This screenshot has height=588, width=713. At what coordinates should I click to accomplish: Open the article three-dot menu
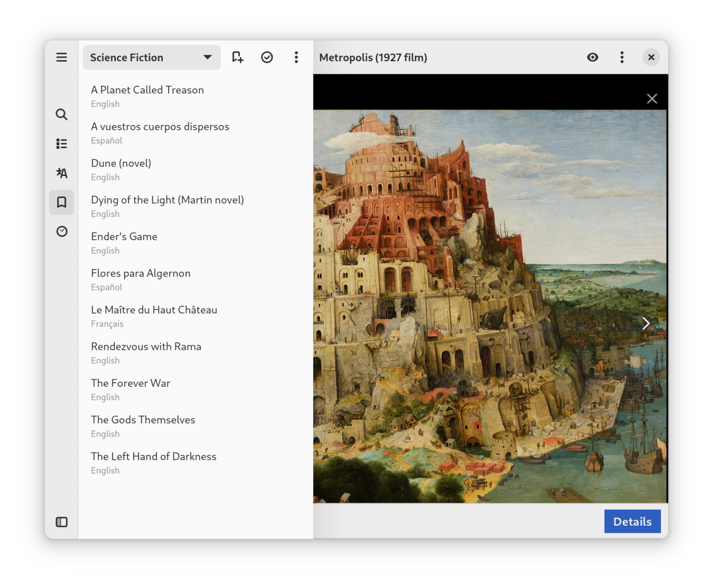pyautogui.click(x=622, y=57)
